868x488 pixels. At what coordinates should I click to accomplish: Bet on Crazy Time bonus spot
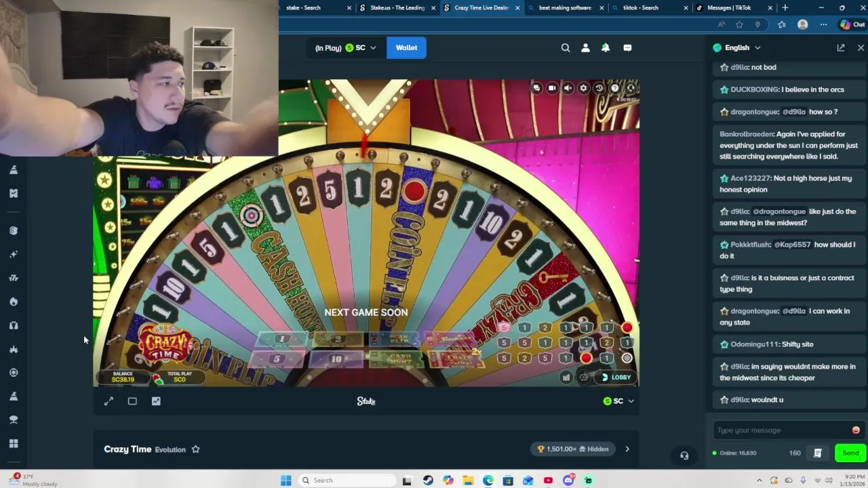pos(458,359)
